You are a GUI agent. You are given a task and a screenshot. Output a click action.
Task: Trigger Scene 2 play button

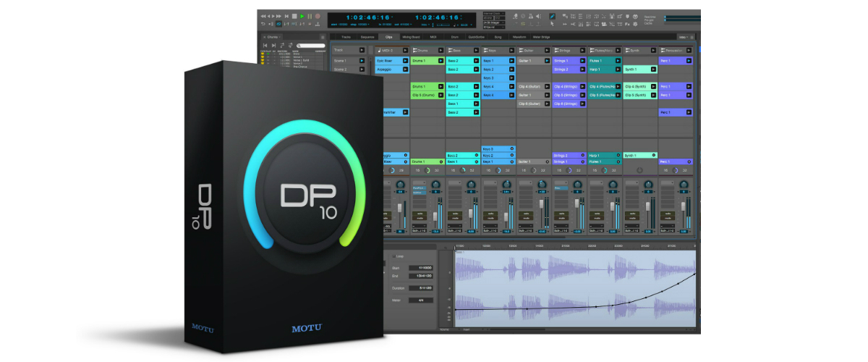coord(362,70)
